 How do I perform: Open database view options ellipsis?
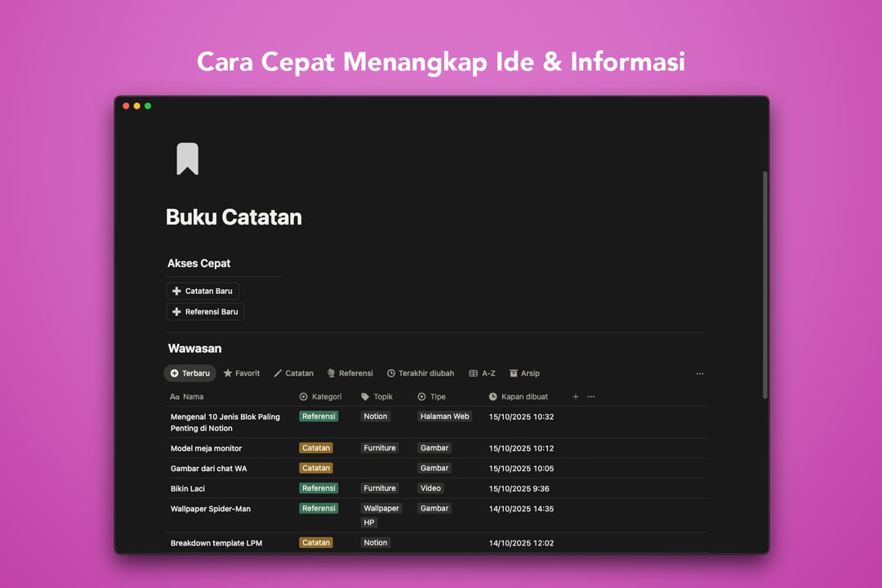pyautogui.click(x=700, y=374)
